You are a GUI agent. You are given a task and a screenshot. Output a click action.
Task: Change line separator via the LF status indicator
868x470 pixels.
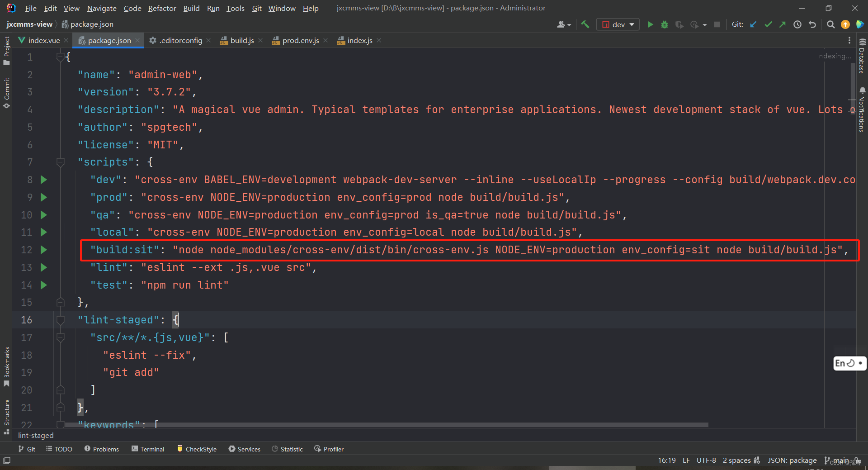[x=686, y=460]
